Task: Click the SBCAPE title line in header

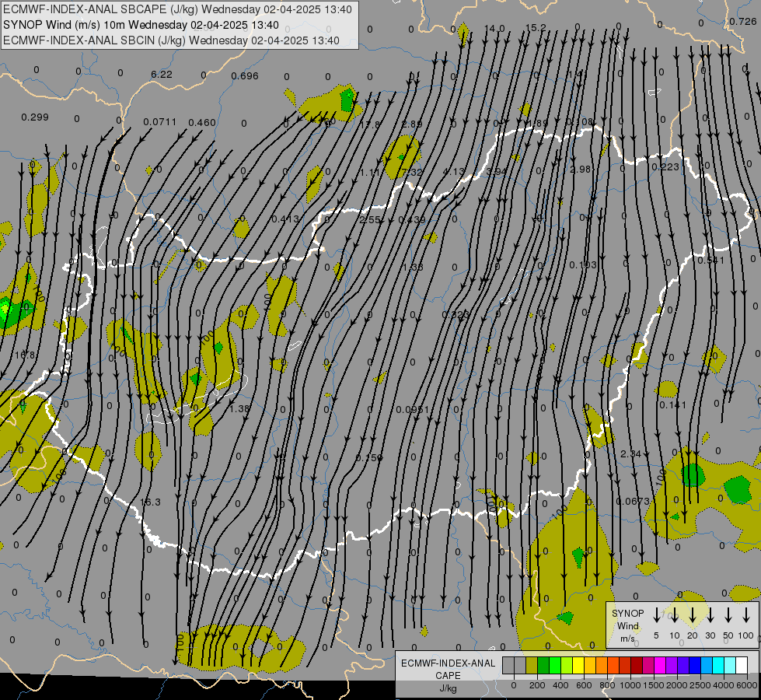Action: point(177,9)
